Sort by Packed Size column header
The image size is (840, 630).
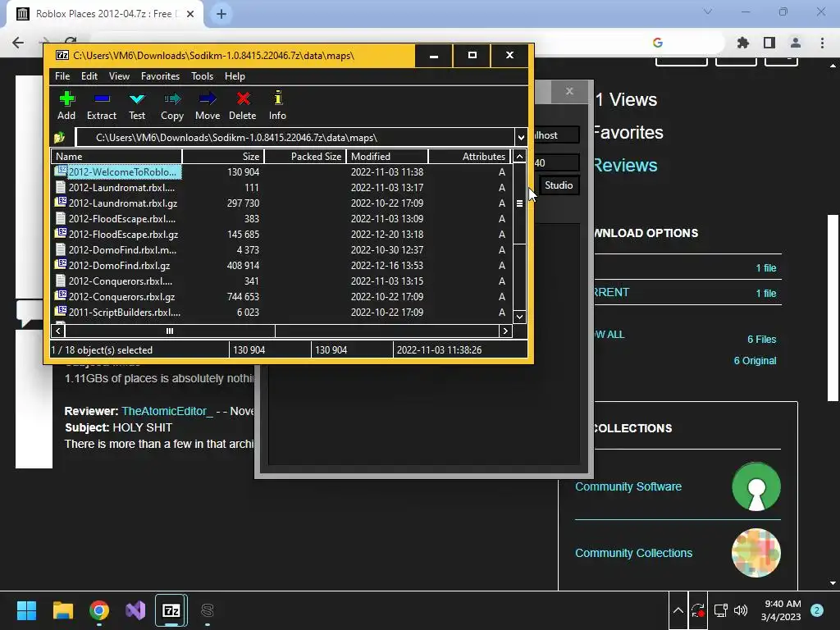tap(306, 157)
